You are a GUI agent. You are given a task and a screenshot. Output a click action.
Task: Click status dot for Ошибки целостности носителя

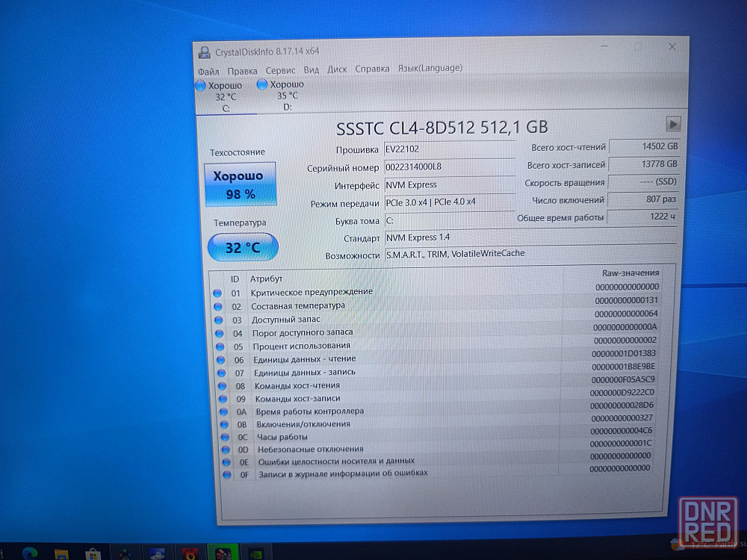[x=226, y=462]
